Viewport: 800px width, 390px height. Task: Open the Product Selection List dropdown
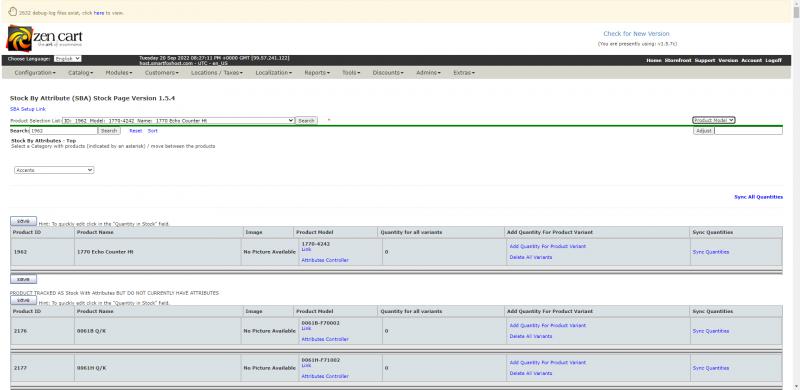(x=178, y=120)
